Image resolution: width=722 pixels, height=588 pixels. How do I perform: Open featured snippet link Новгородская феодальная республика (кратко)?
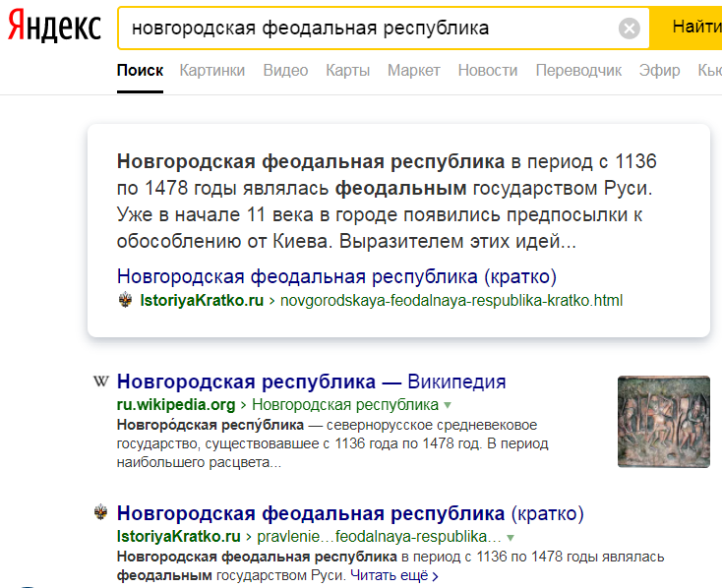(x=336, y=276)
